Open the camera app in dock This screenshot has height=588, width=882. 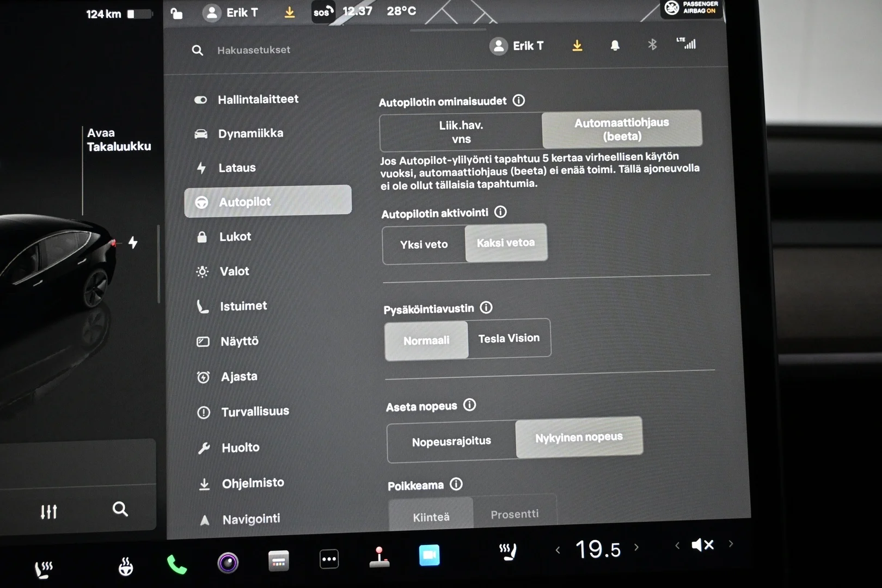[228, 562]
